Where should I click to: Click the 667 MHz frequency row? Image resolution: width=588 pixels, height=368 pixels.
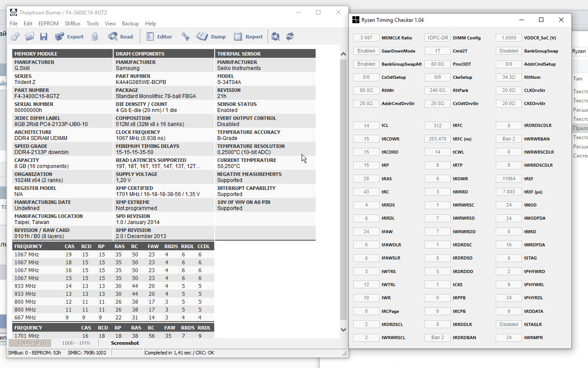coord(114,317)
